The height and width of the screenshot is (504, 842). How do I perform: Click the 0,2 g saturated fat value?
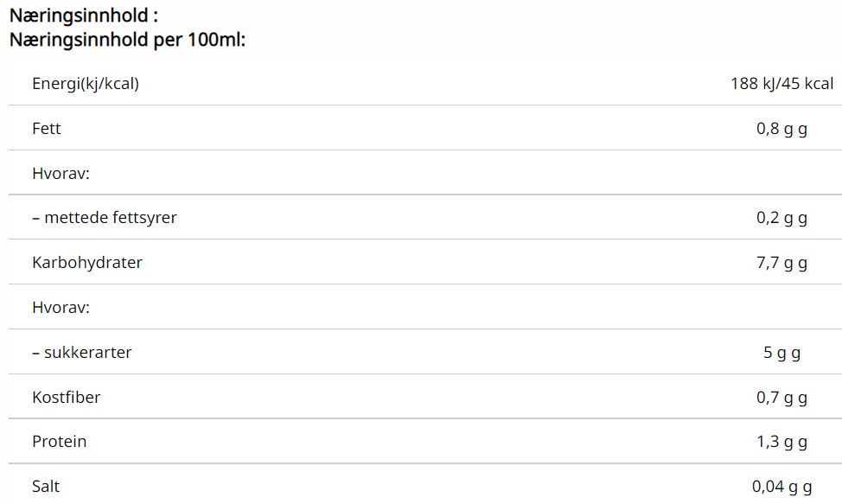[x=781, y=218]
